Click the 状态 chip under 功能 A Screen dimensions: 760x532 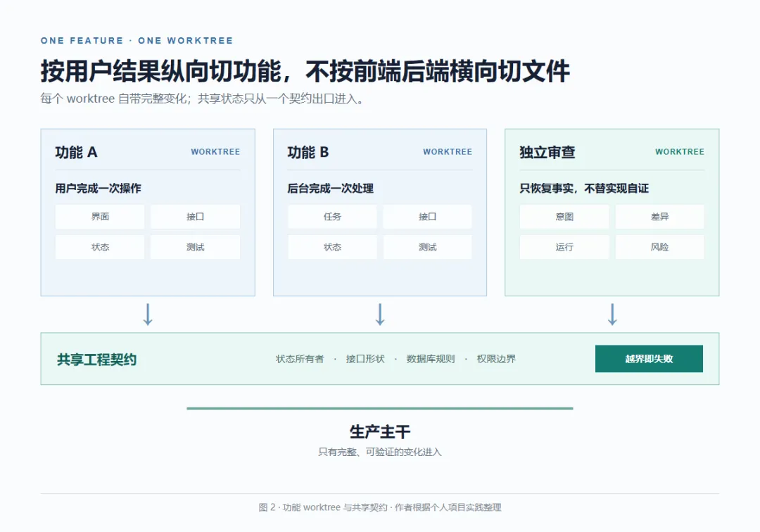100,247
